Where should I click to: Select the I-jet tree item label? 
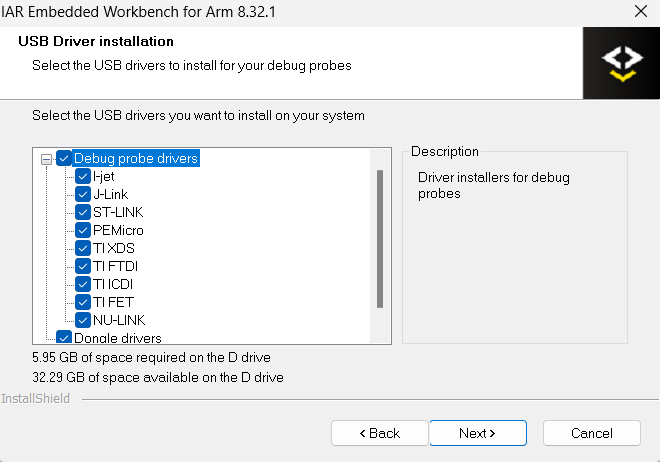point(104,176)
